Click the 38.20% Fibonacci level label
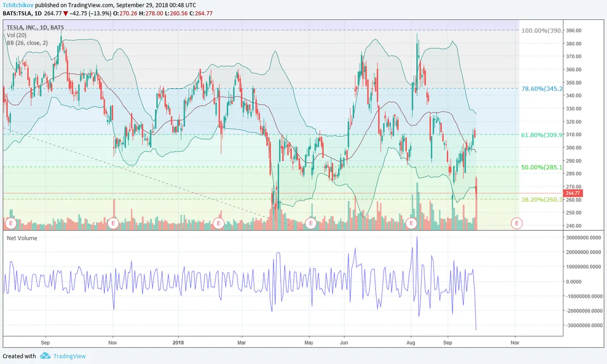This screenshot has width=607, height=364. [542, 200]
